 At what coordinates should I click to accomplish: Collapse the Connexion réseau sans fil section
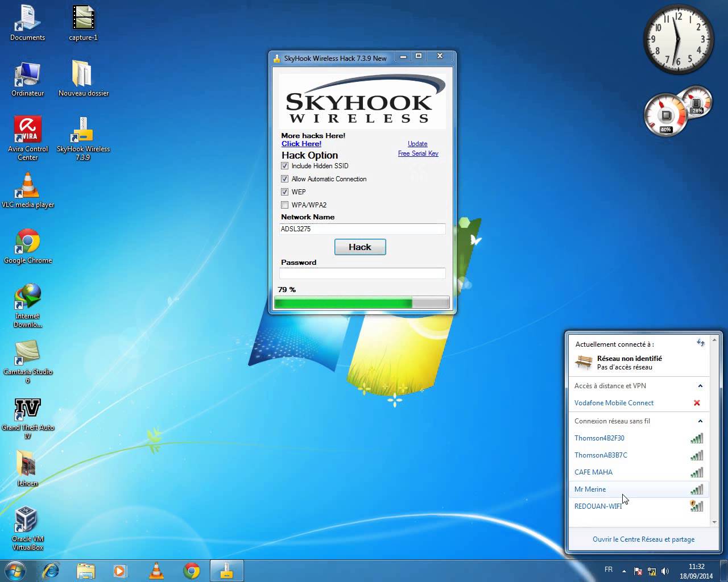tap(700, 421)
